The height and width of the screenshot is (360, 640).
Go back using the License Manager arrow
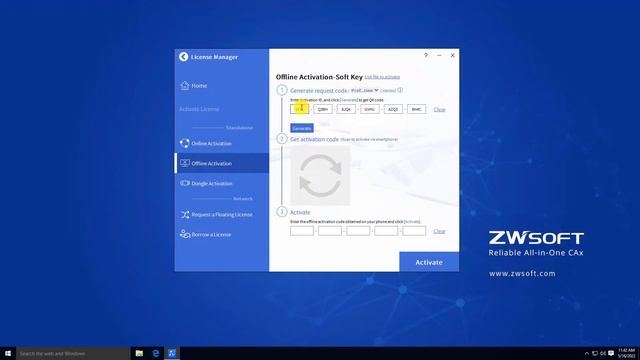pyautogui.click(x=184, y=57)
